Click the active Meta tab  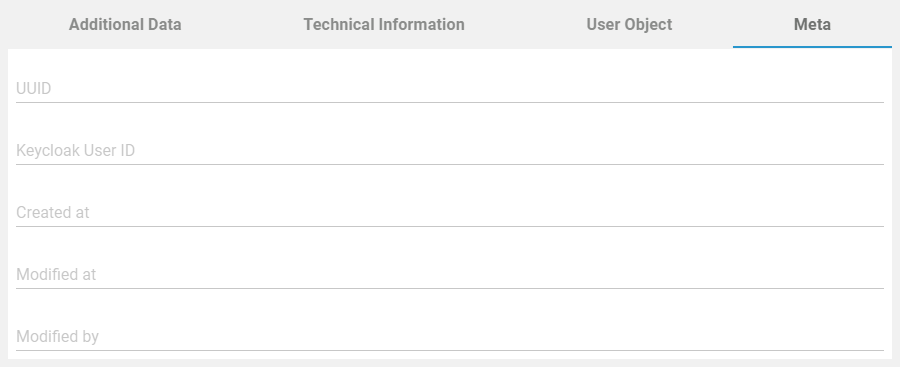(x=812, y=25)
